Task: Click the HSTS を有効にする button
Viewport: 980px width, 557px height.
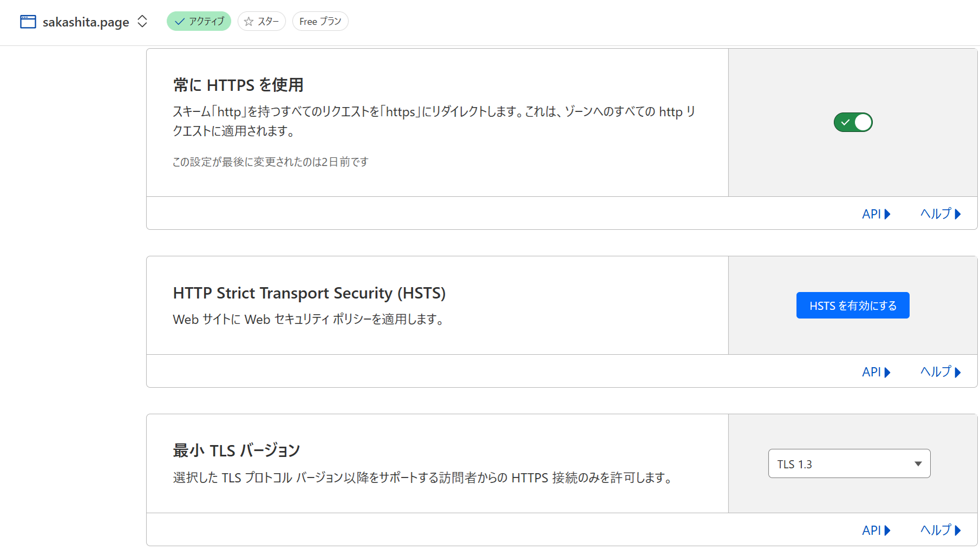Action: 853,306
